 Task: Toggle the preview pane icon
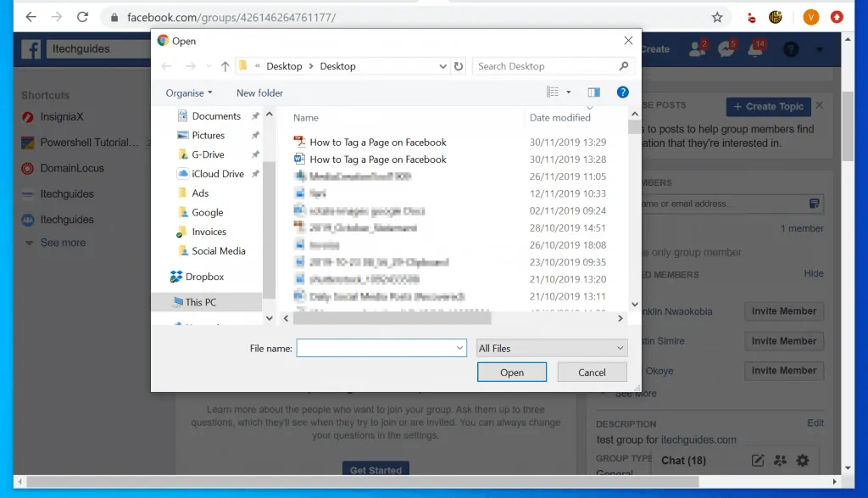[x=594, y=92]
